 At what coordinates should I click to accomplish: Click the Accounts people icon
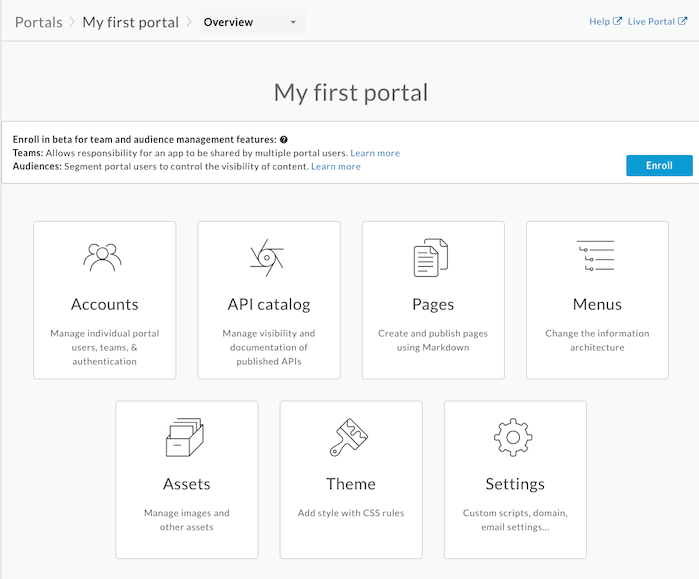[x=104, y=257]
